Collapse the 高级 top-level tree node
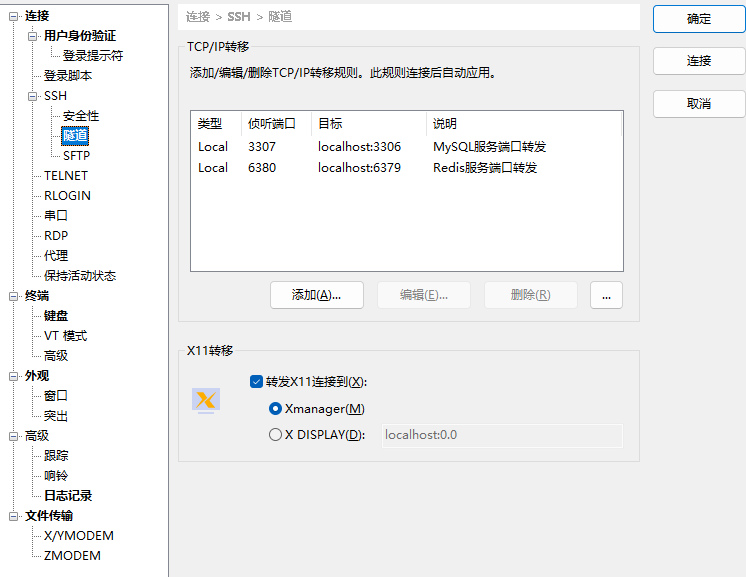The height and width of the screenshot is (577, 746). tap(13, 436)
